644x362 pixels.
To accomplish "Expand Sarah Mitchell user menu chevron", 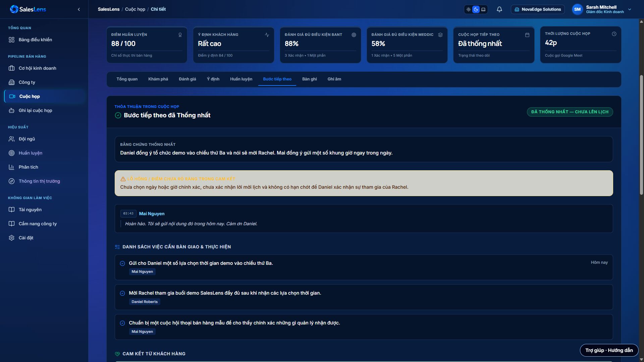I will click(x=630, y=9).
